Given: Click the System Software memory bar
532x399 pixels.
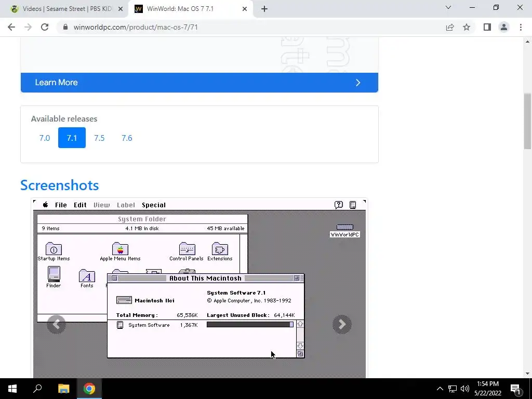Looking at the screenshot, I should coord(250,325).
